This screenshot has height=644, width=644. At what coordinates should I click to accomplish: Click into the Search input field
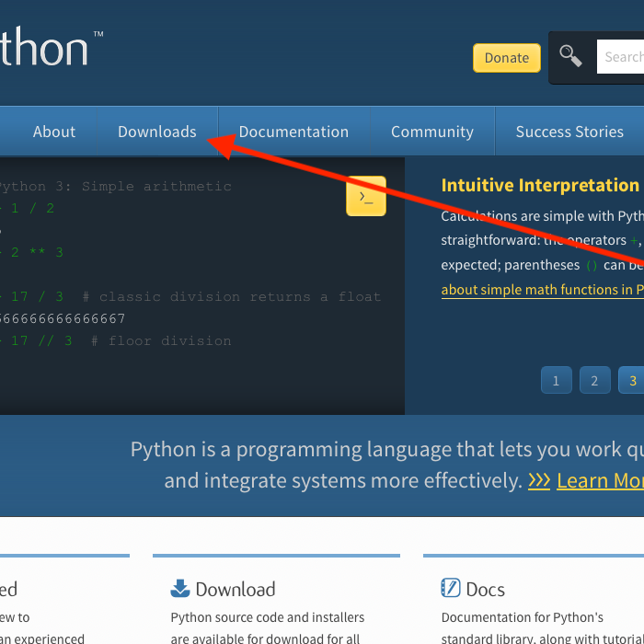620,57
